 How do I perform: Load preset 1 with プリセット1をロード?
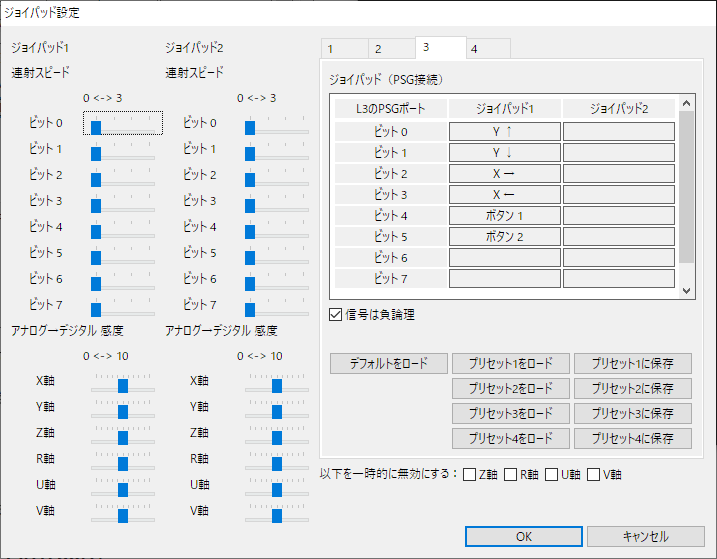click(x=511, y=363)
